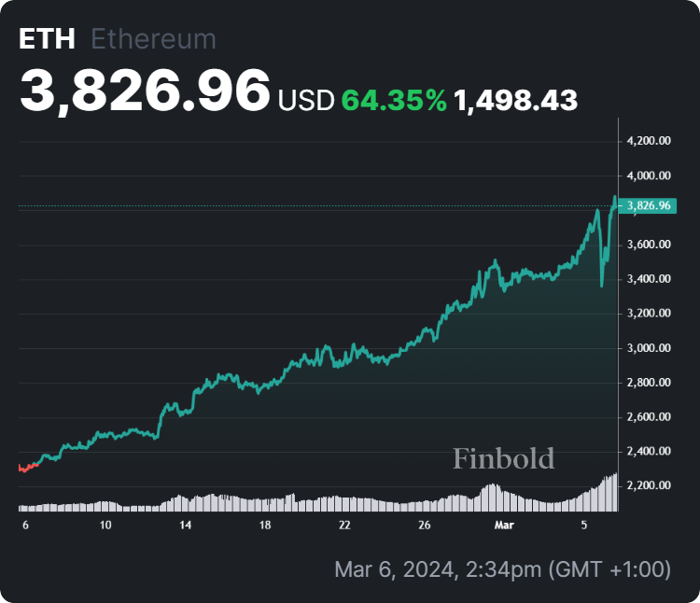The height and width of the screenshot is (603, 700).
Task: Click date 22 on the time axis
Action: (344, 526)
